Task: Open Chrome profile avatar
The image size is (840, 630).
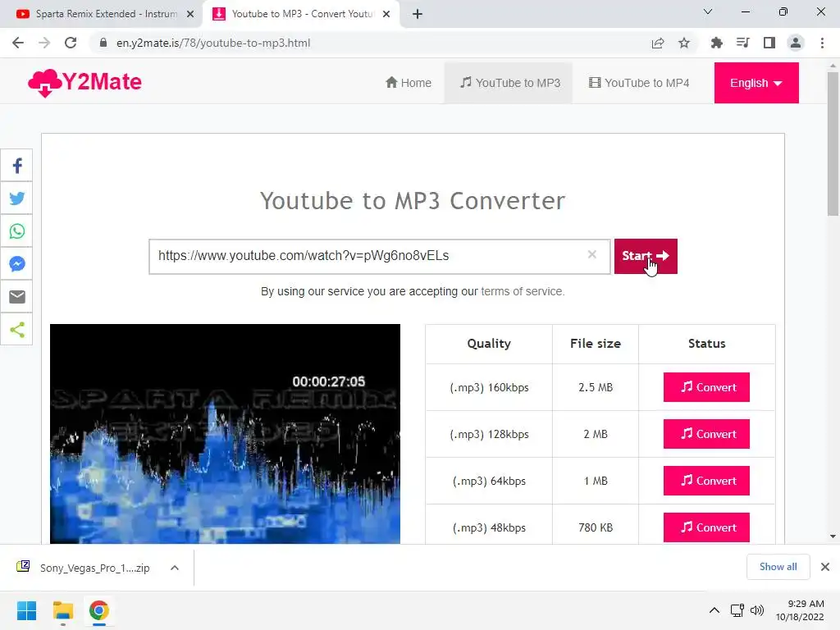Action: tap(796, 43)
